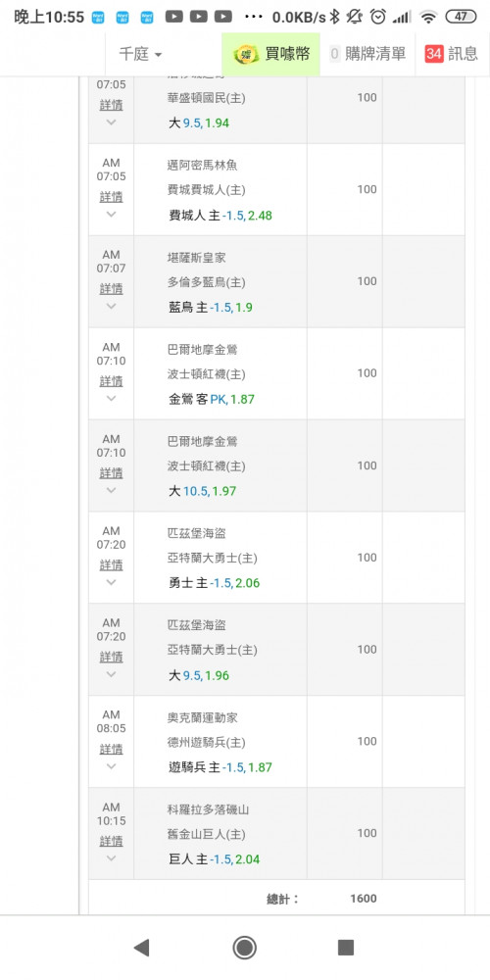Screen dimensions: 490x980
Task: Open the 訊息 messages tab
Action: click(453, 54)
